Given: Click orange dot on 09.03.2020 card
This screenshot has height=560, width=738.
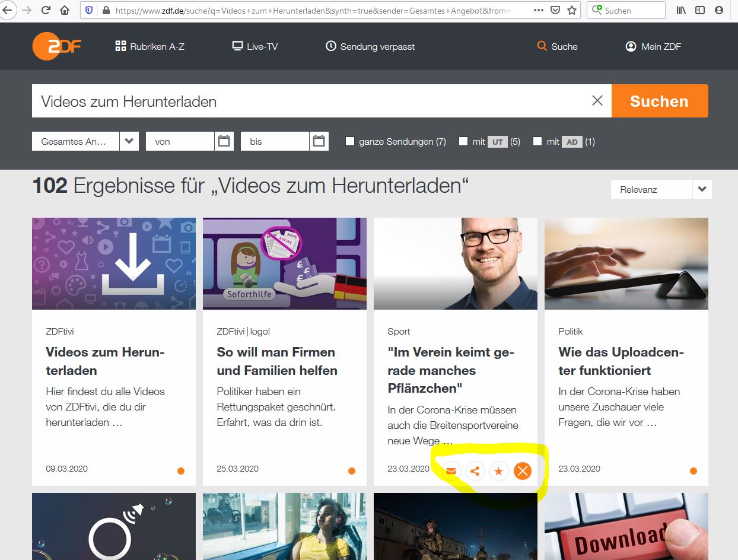Looking at the screenshot, I should (181, 471).
